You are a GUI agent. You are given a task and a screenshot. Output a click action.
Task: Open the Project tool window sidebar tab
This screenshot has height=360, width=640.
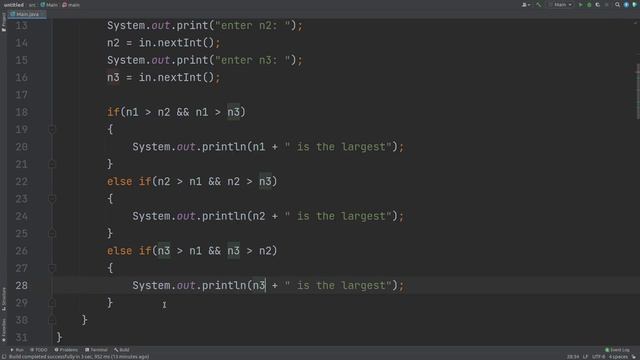[x=3, y=22]
